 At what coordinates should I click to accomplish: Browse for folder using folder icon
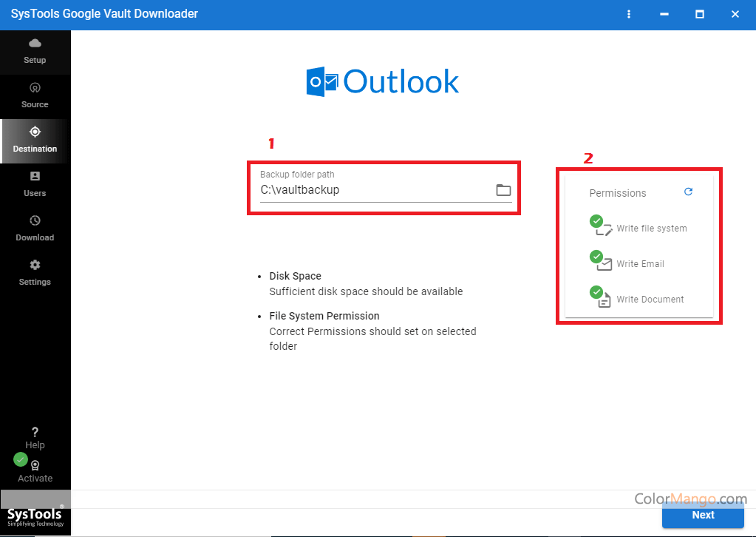(503, 190)
